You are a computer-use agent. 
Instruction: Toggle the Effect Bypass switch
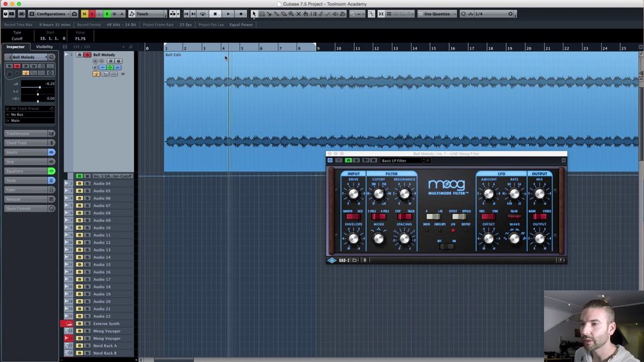tap(459, 217)
